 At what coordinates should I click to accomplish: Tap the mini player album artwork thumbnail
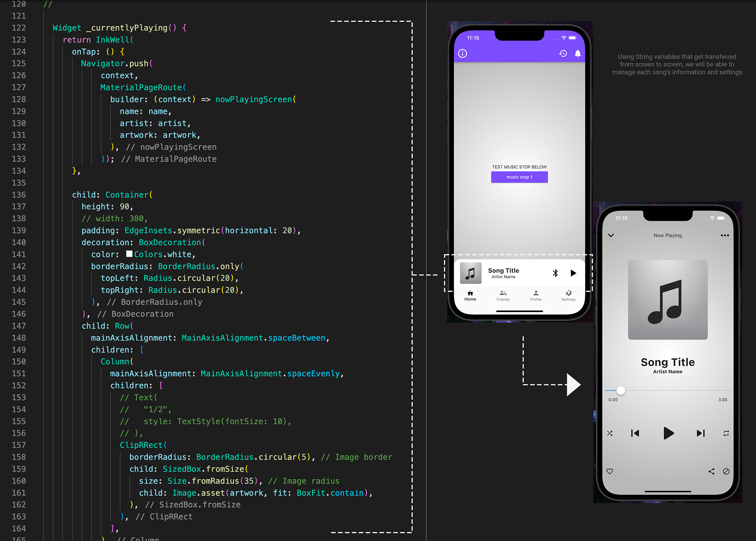point(471,273)
